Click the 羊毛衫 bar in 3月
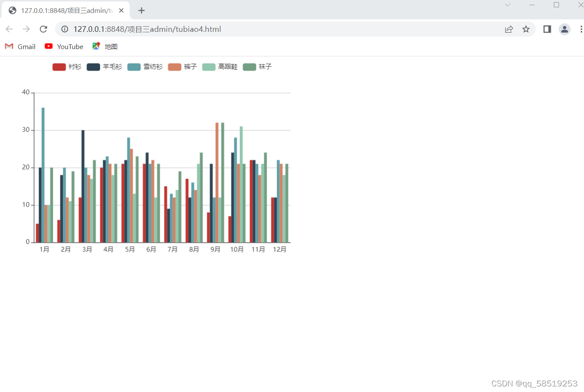 (x=83, y=186)
